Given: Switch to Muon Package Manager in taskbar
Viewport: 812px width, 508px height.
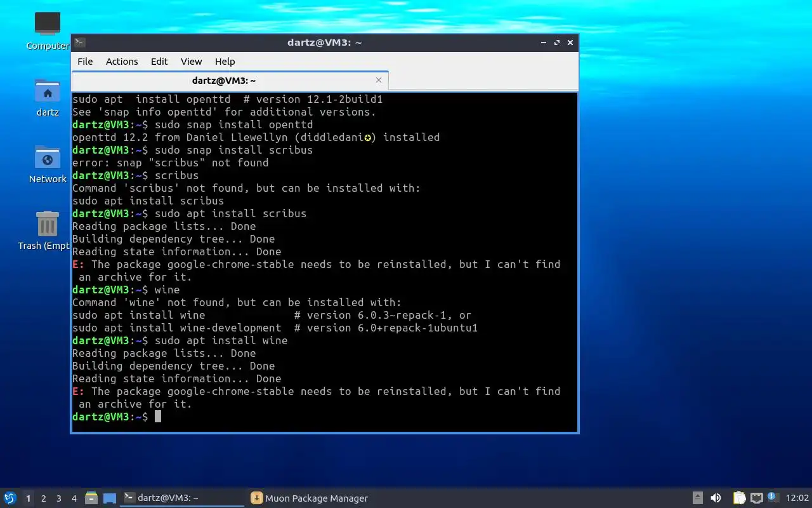Looking at the screenshot, I should [310, 498].
